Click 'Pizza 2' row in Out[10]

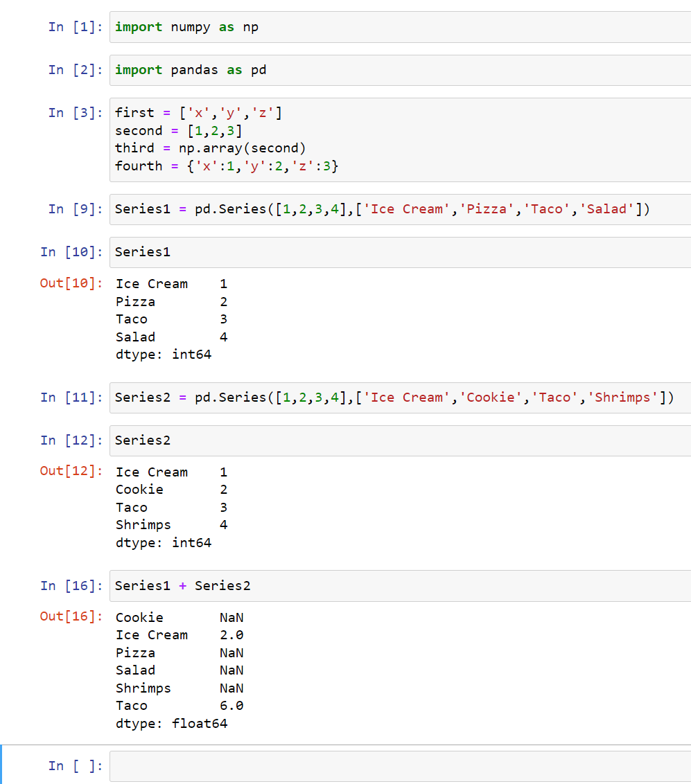click(x=172, y=302)
